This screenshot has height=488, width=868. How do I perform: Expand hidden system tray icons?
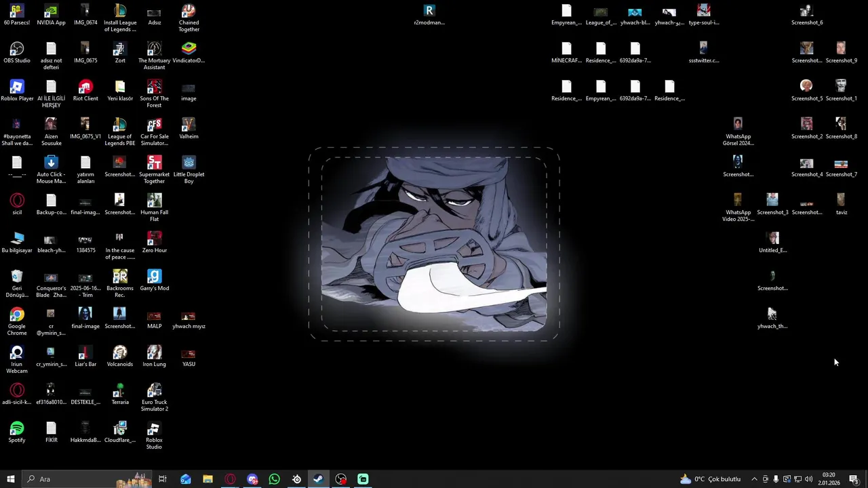[x=754, y=479]
